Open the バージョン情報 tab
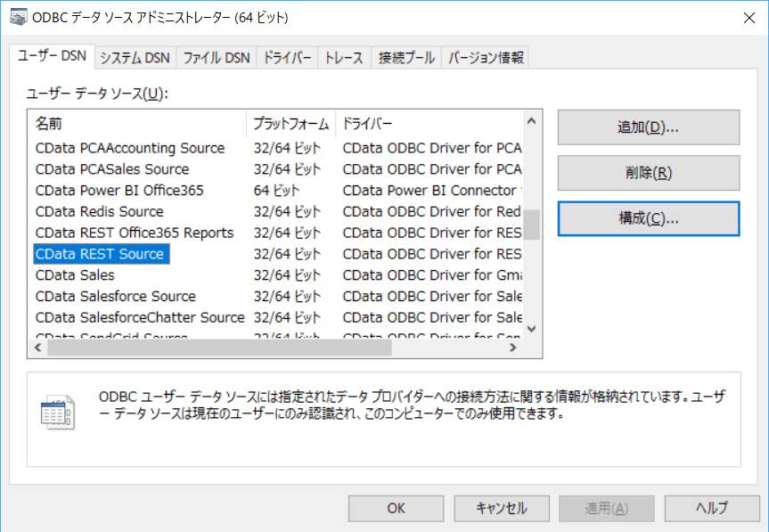769x532 pixels. 486,58
